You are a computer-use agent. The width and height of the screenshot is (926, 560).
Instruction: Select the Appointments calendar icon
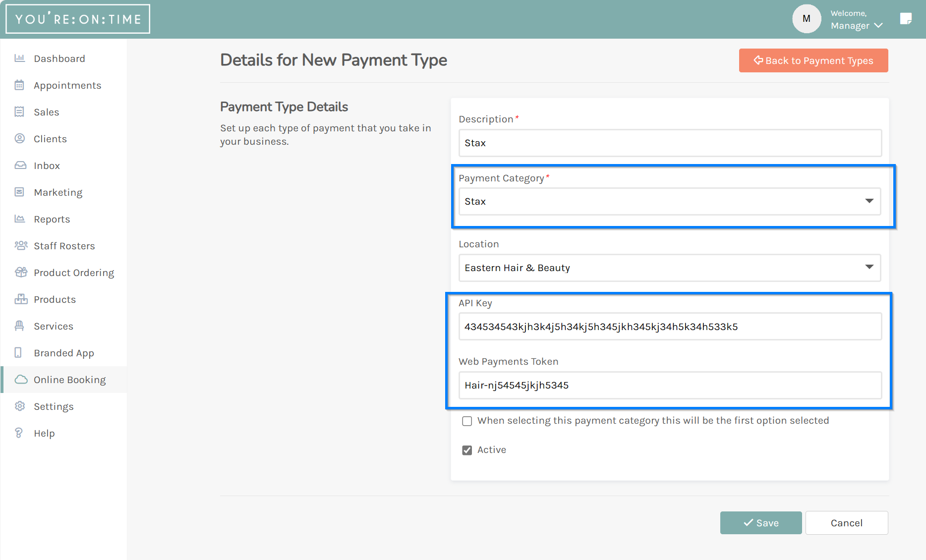[20, 85]
